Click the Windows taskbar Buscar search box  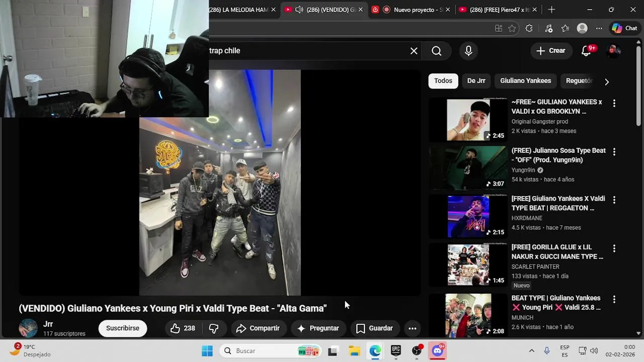(x=271, y=351)
